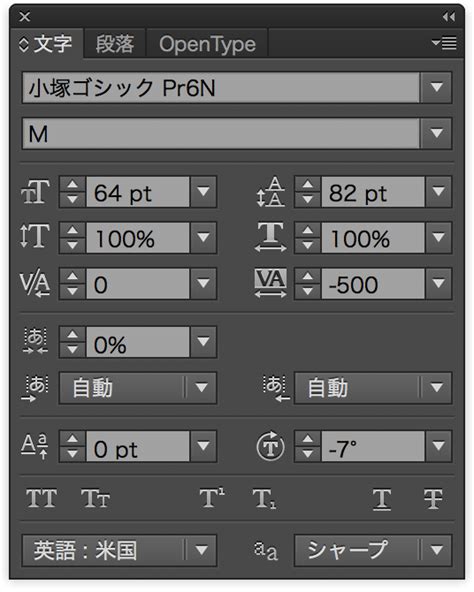474x592 pixels.
Task: Click the leading icon
Action: [270, 192]
